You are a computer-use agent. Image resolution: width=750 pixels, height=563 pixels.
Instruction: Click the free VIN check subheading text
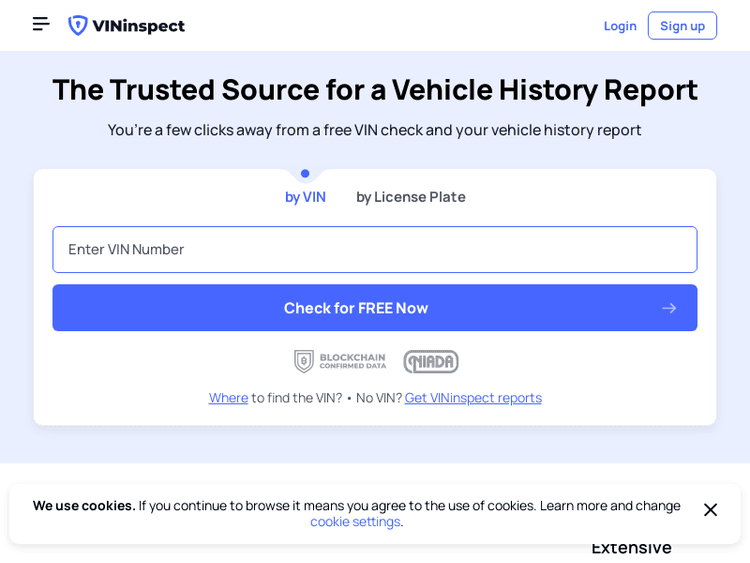375,129
